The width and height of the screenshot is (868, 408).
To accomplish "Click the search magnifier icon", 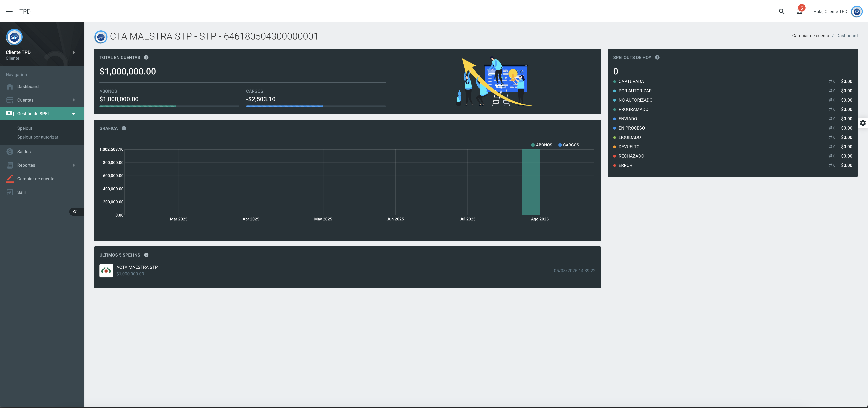I will [781, 11].
